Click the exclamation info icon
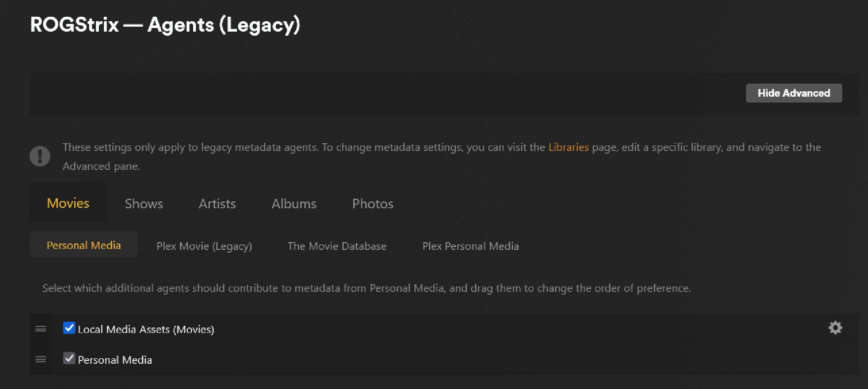Viewport: 868px width, 389px height. pyautogui.click(x=40, y=156)
